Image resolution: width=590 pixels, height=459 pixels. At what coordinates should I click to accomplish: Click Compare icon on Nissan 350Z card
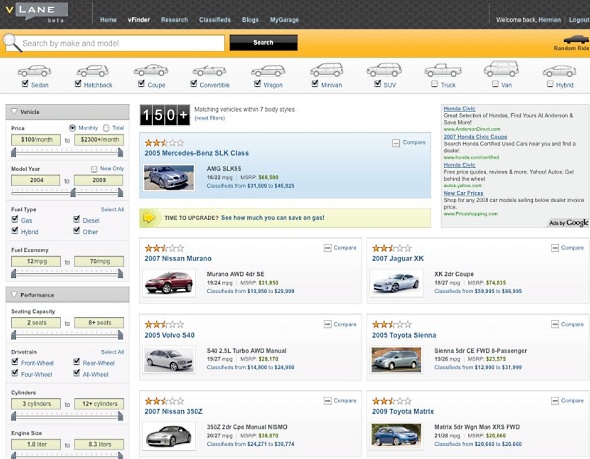tap(327, 401)
